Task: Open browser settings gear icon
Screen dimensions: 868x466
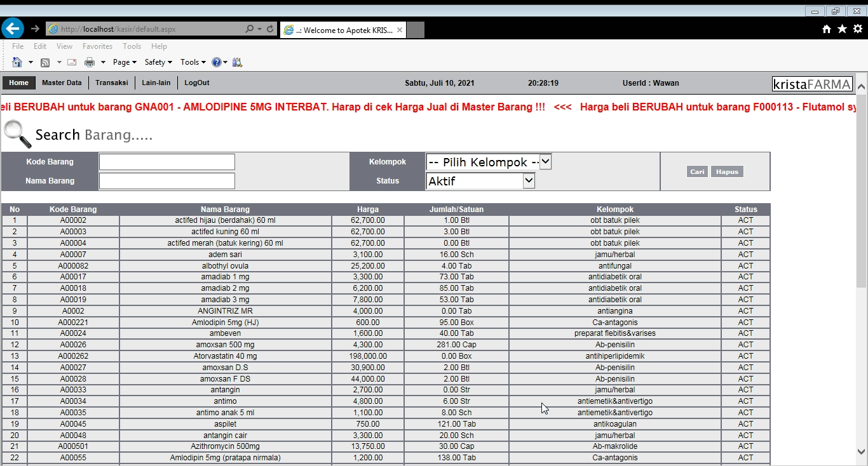Action: coord(858,29)
